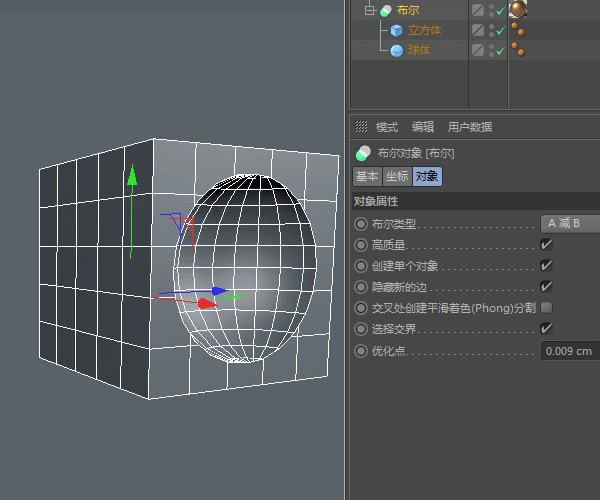
Task: Disable the 球体 object green checkmark
Action: pos(501,50)
